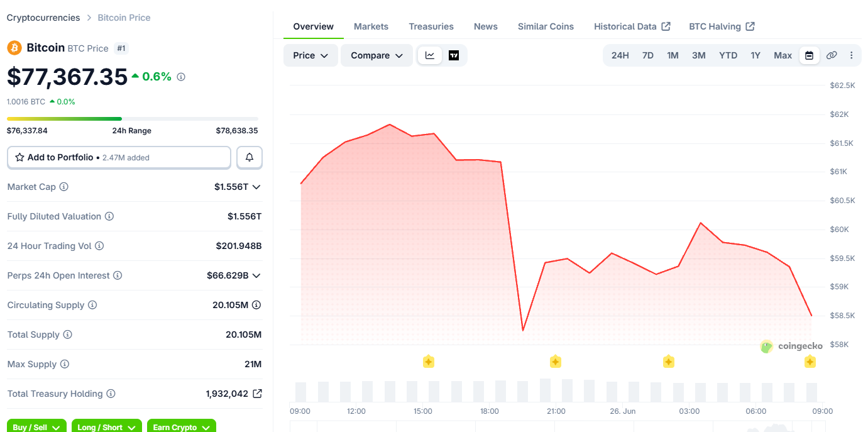The image size is (868, 432).
Task: Open Buy / Sell dropdown
Action: 37,426
